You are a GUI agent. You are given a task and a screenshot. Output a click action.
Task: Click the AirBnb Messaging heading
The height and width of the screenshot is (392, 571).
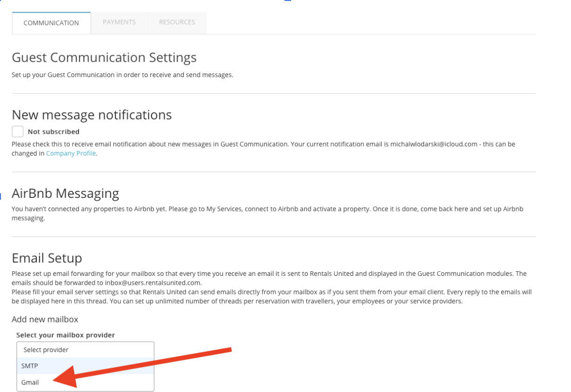[x=65, y=193]
